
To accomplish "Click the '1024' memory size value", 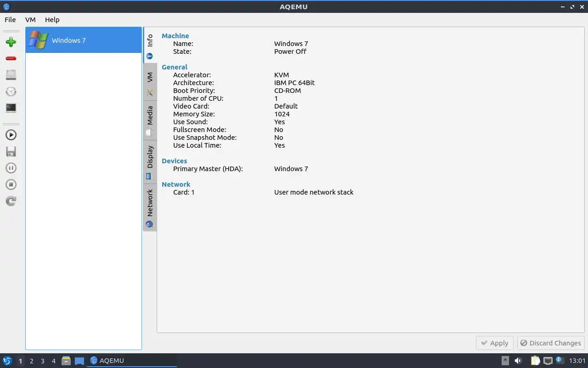I will 282,114.
